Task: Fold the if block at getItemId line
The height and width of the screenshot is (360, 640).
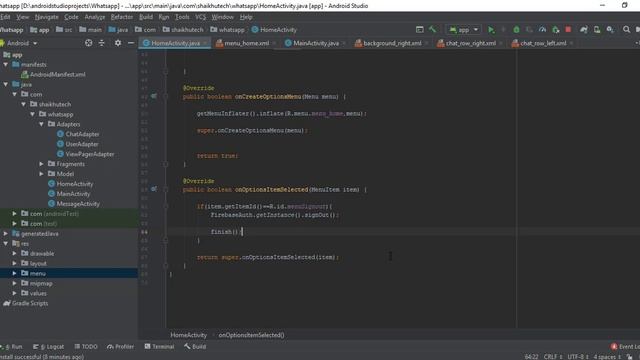Action: (166, 207)
